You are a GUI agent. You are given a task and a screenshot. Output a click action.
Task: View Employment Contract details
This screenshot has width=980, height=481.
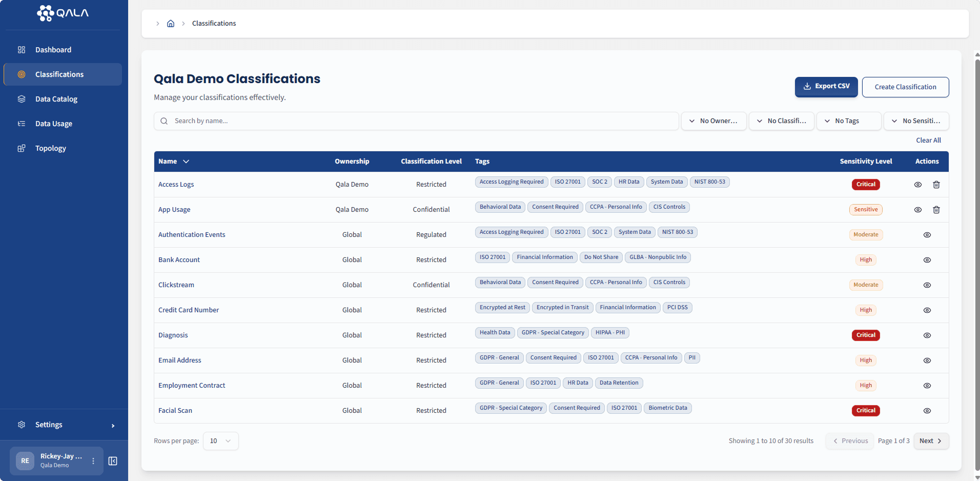click(x=927, y=386)
